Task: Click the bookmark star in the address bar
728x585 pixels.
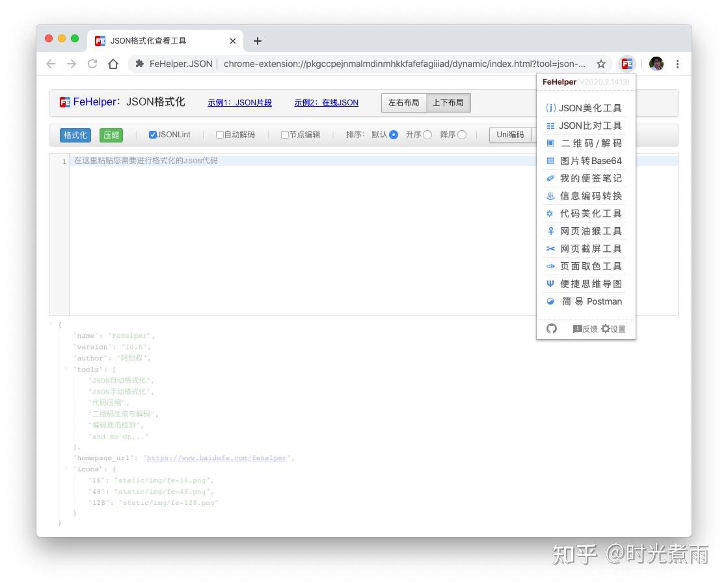Action: (x=601, y=64)
